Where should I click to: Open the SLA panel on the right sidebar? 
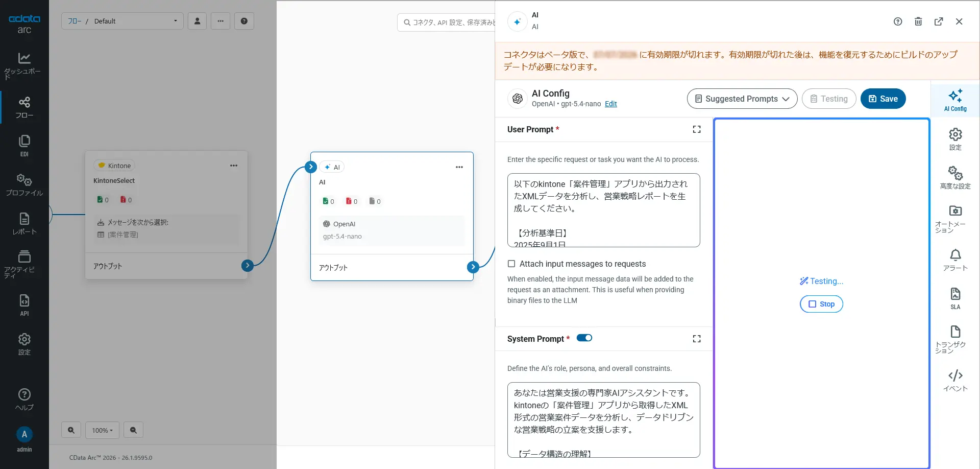[955, 298]
